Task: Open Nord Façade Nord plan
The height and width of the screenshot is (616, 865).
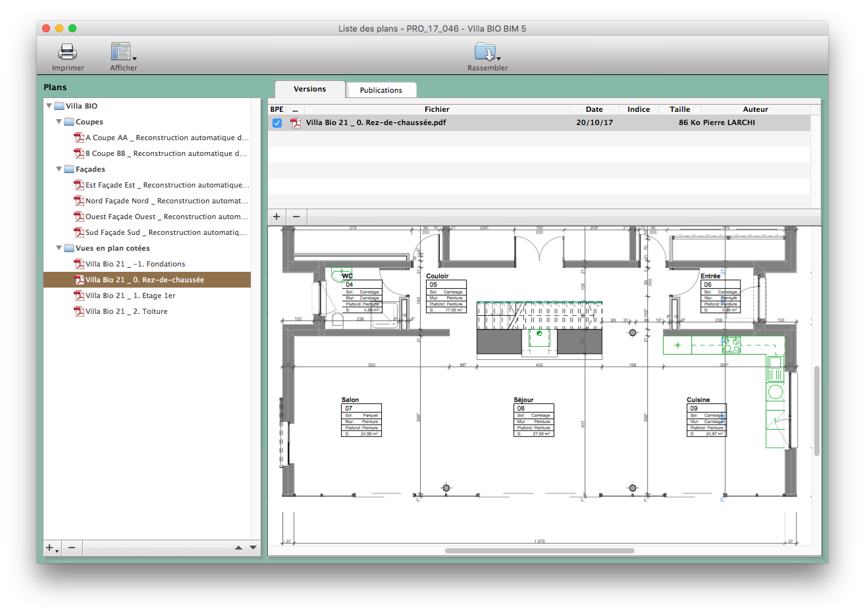Action: pyautogui.click(x=167, y=201)
